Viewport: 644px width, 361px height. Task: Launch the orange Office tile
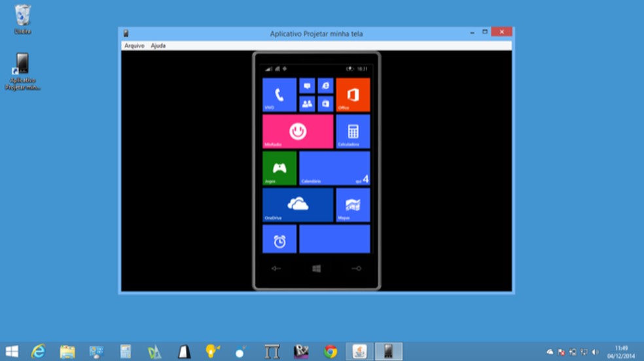(x=353, y=95)
